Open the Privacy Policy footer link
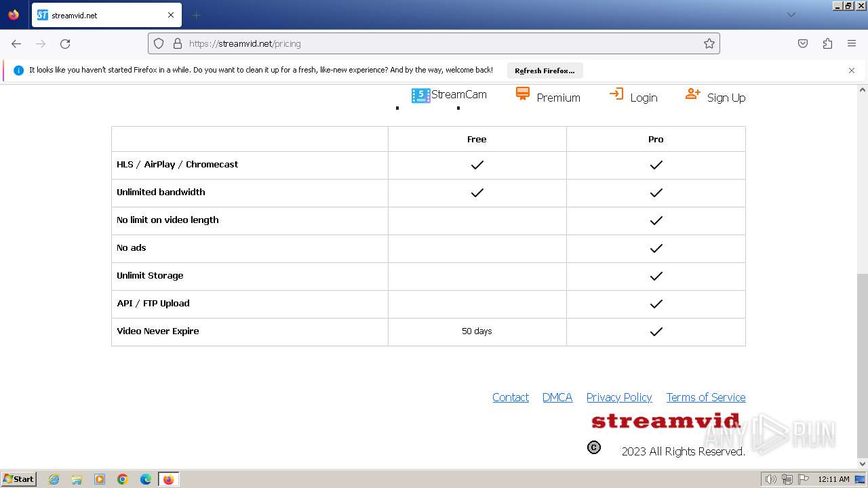 619,397
